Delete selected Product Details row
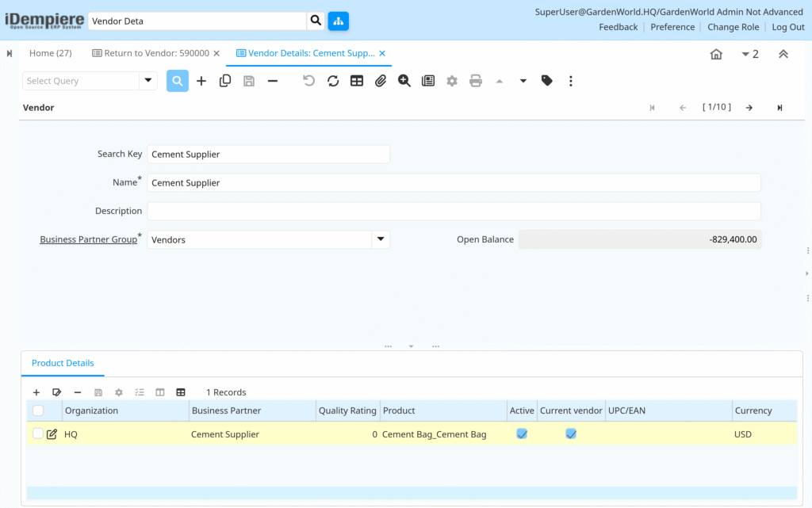 [x=78, y=392]
